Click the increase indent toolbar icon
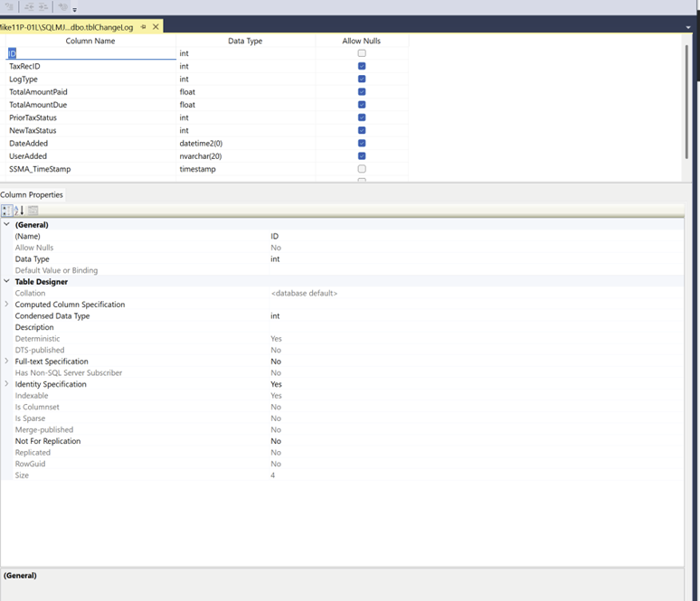Viewport: 700px width, 601px height. (x=43, y=6)
